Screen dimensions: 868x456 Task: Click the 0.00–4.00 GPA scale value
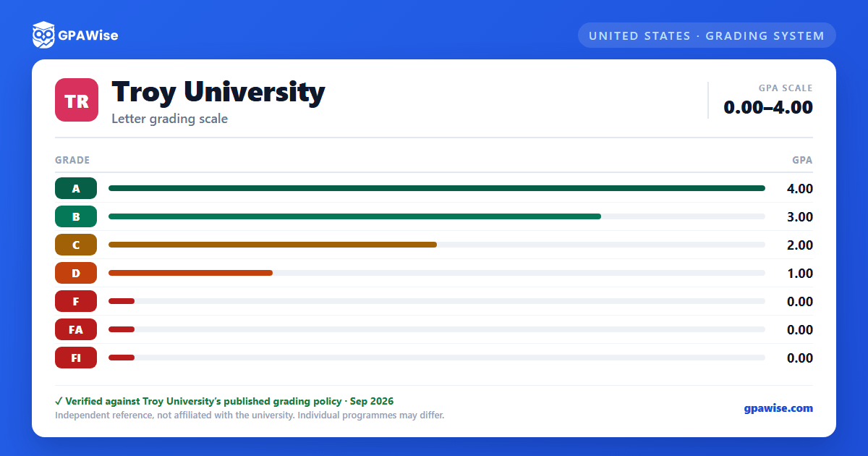point(768,107)
